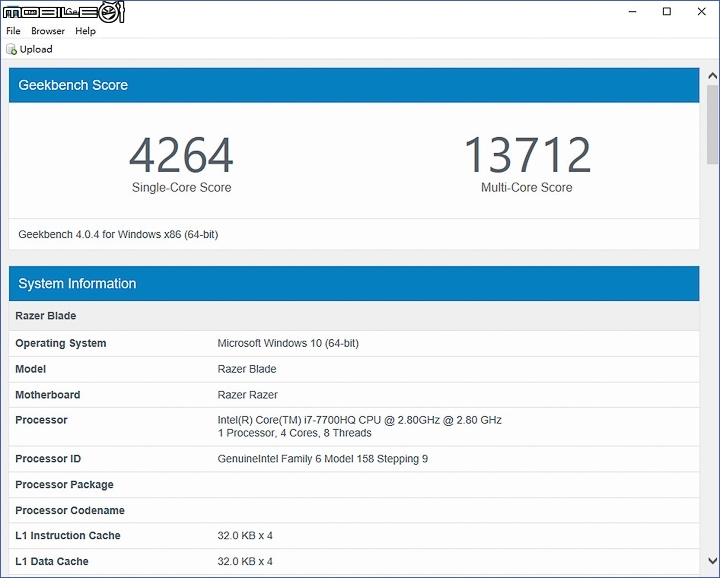
Task: Click the 1 Processor, 4 Cores, 8 Threads text
Action: coord(294,433)
